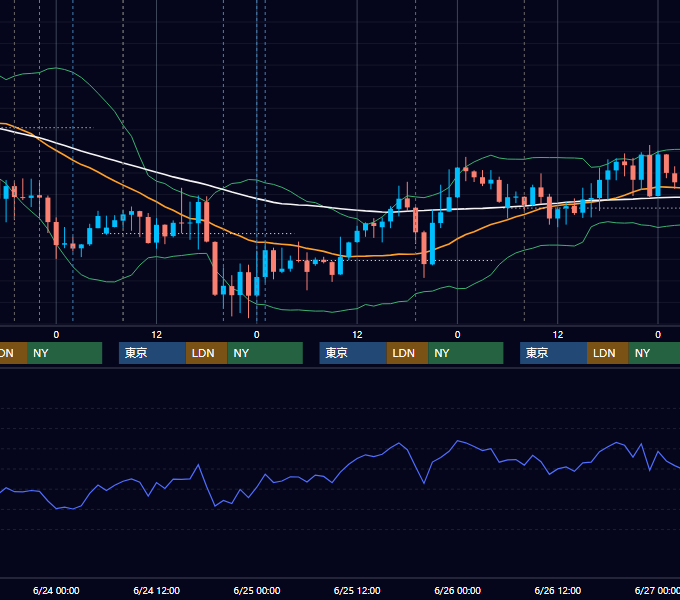Select LDN block between 6/25 12:00 and 6/26 00:00

407,353
